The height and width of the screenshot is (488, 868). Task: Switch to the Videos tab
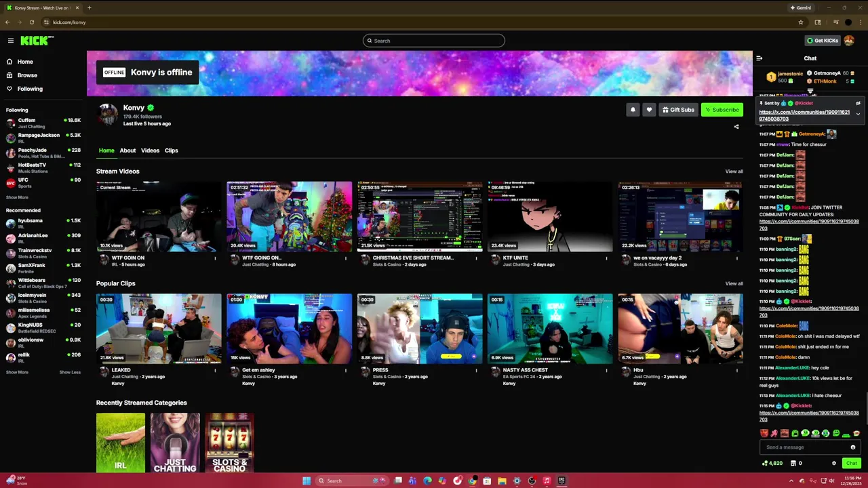coord(150,150)
